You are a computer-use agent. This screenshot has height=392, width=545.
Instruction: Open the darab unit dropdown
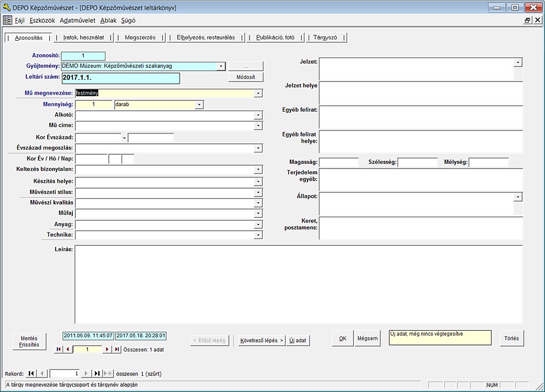click(198, 105)
